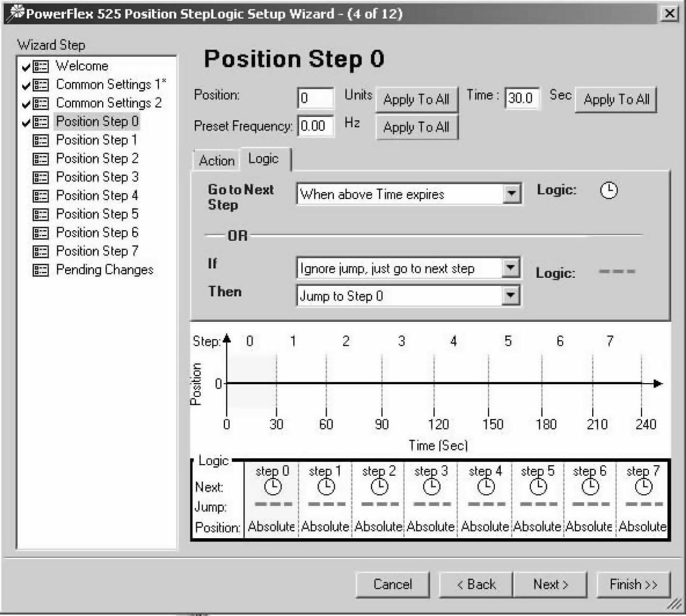Go to the Welcome wizard step
686x616 pixels.
(x=82, y=66)
